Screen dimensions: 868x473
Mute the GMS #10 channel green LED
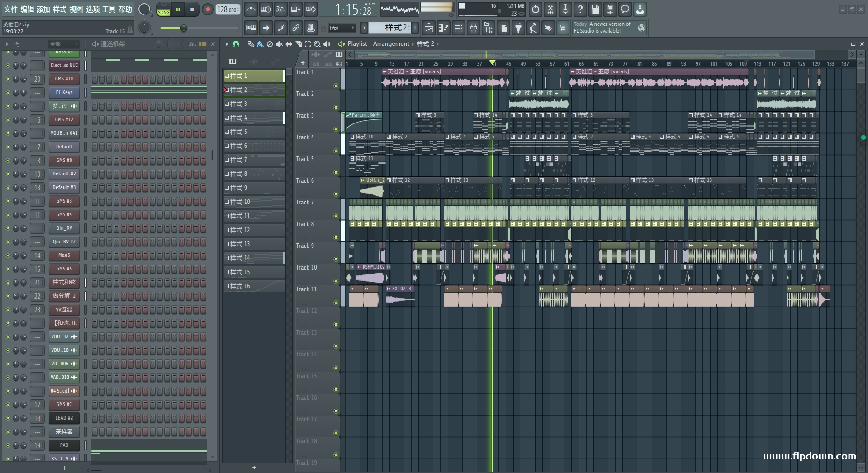[8, 79]
